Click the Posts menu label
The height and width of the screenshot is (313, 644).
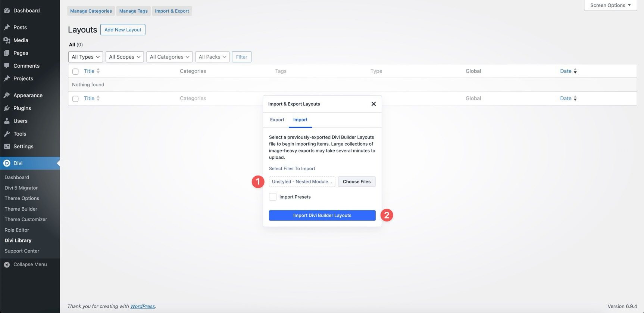(x=20, y=27)
